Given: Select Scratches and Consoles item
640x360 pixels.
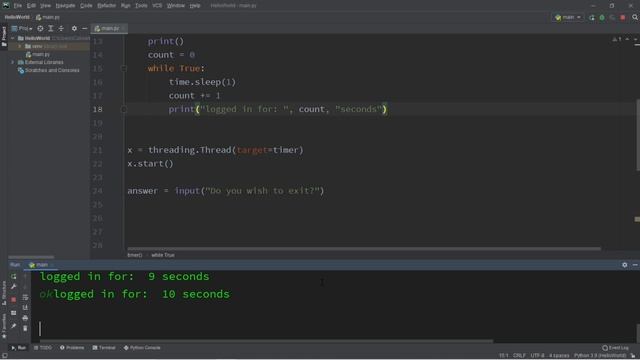Looking at the screenshot, I should (x=49, y=70).
